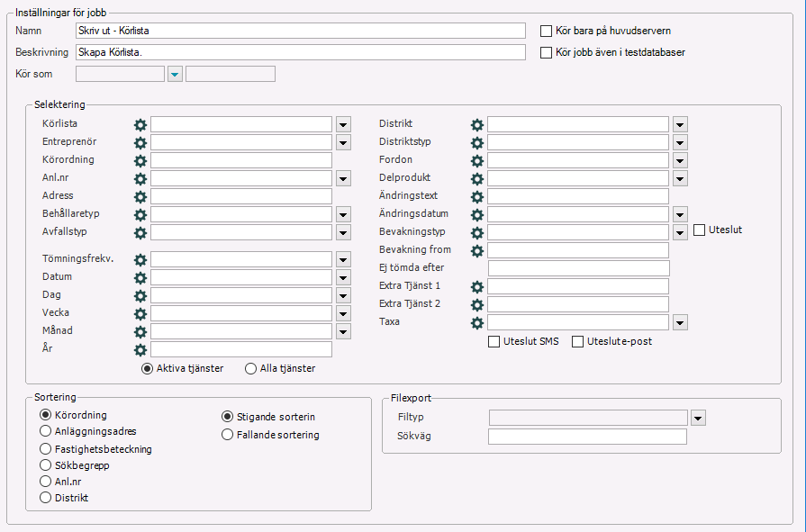Screen dimensions: 806x532
Task: Click the gear icon next to Distrikt
Action: click(477, 125)
